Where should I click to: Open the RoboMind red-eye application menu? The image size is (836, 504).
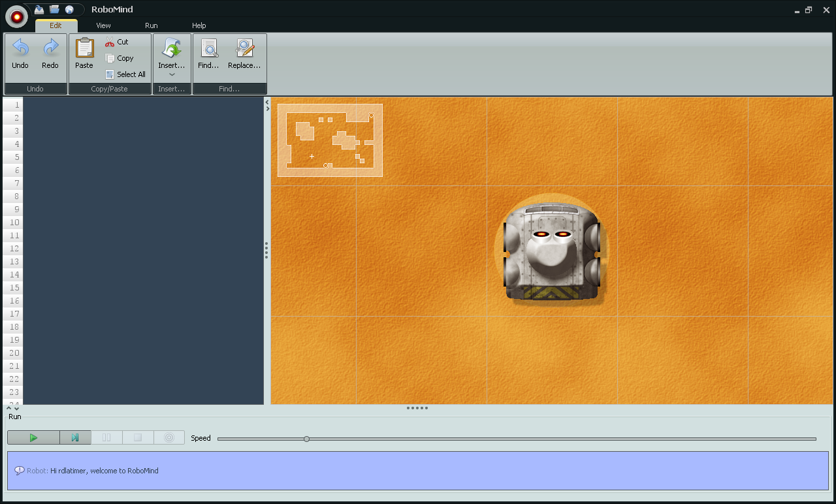pos(17,16)
